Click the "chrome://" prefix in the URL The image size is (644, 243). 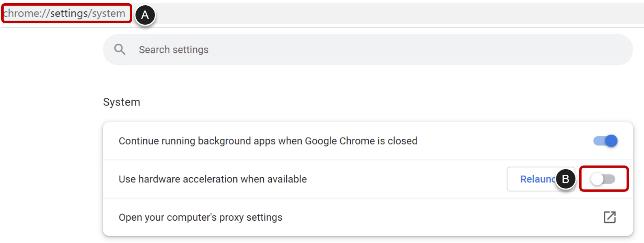click(x=26, y=13)
